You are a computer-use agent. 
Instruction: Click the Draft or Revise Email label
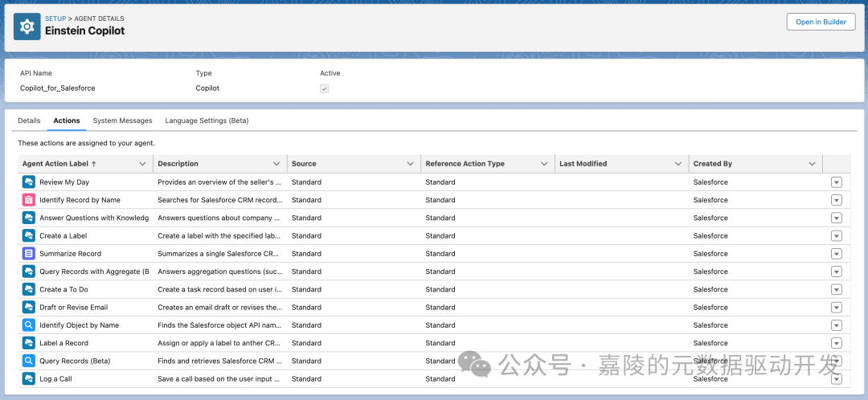pos(74,307)
